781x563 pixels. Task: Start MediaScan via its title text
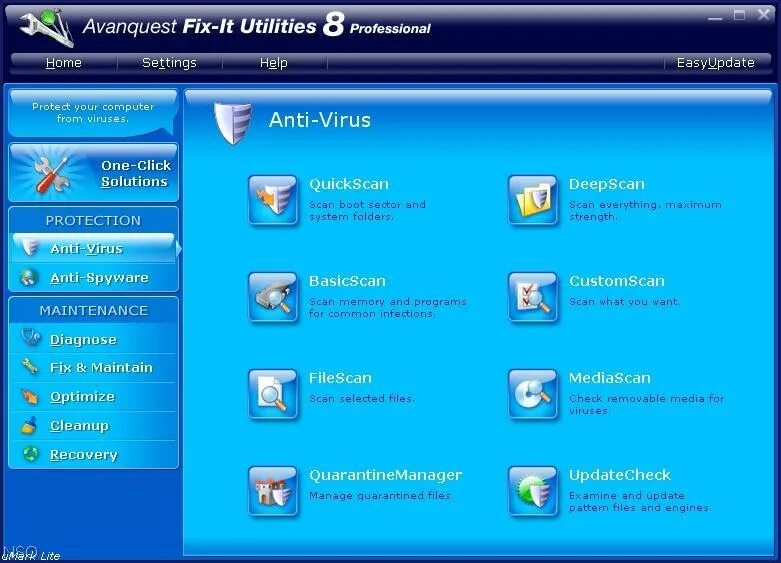pyautogui.click(x=610, y=378)
